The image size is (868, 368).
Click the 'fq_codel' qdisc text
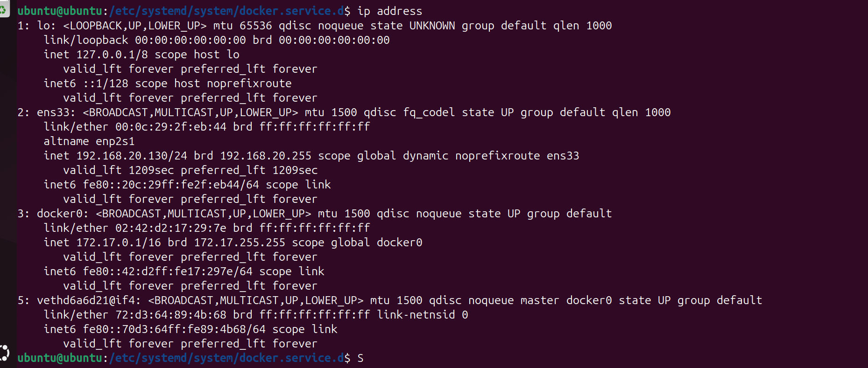point(429,112)
